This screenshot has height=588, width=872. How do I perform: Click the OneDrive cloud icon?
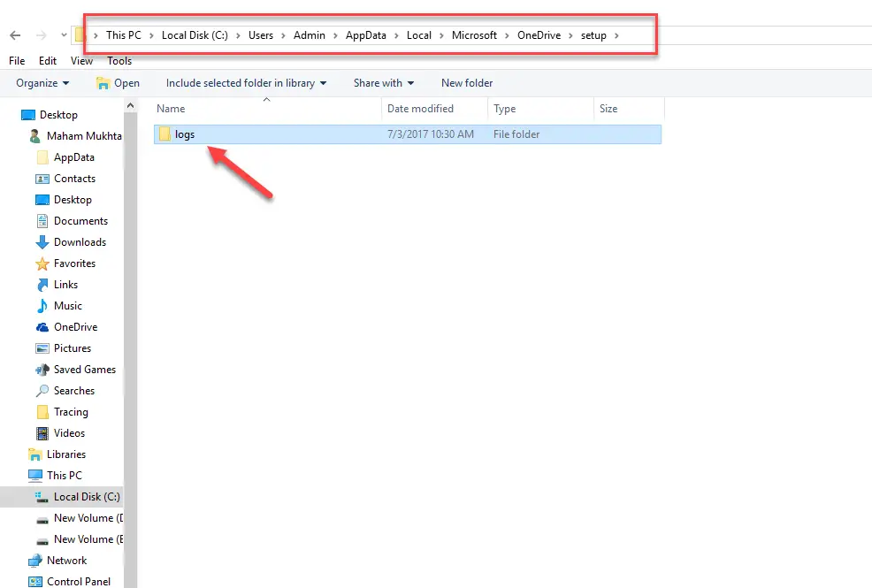tap(42, 327)
